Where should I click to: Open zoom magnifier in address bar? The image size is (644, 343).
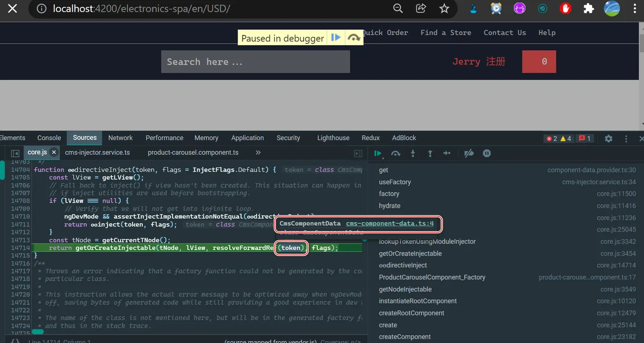click(x=398, y=9)
